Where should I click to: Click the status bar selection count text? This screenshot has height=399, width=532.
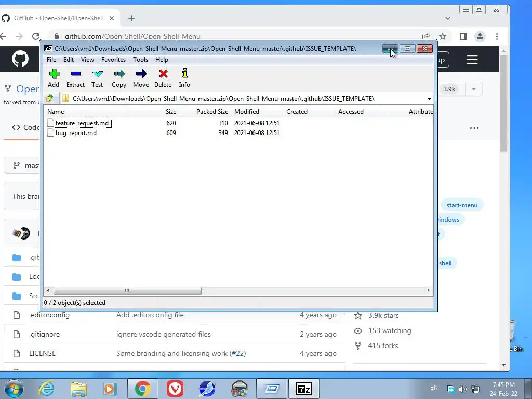click(75, 303)
